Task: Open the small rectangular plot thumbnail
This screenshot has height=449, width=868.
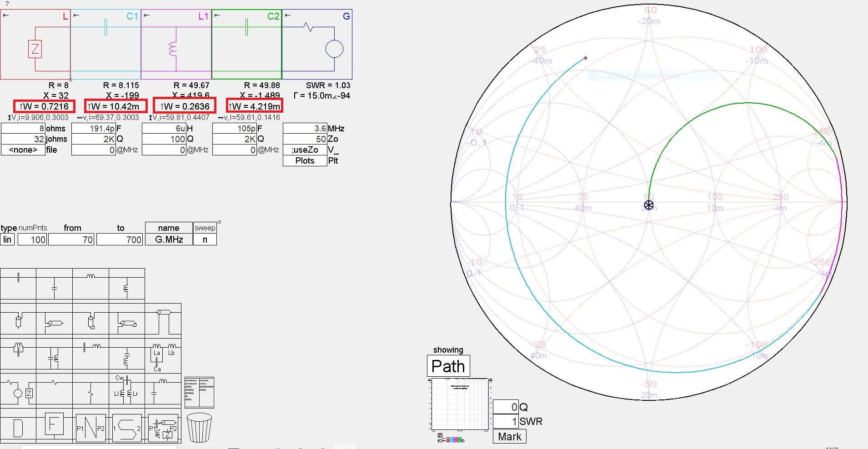Action: tap(460, 404)
